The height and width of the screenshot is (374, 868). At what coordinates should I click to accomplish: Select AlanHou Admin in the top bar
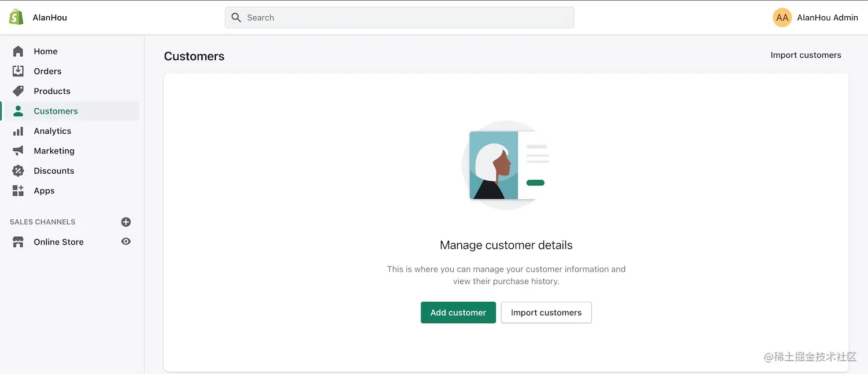point(827,17)
